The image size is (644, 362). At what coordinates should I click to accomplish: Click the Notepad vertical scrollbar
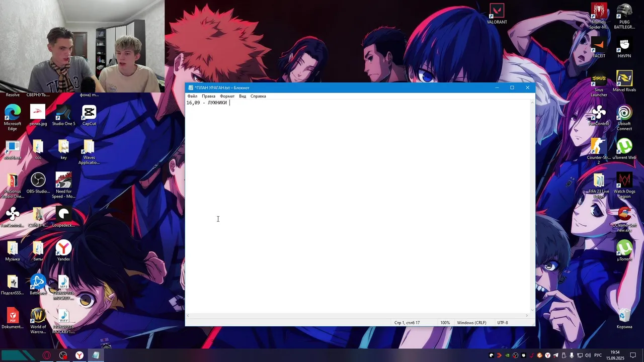point(532,206)
